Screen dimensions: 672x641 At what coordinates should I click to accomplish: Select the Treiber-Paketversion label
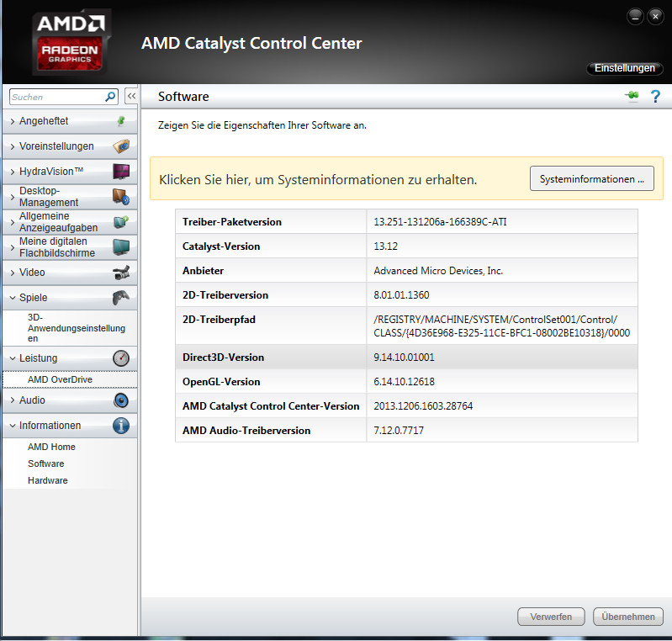click(232, 222)
